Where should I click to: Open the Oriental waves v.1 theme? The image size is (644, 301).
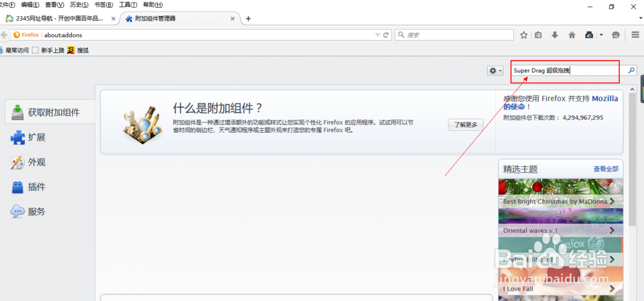pyautogui.click(x=561, y=223)
